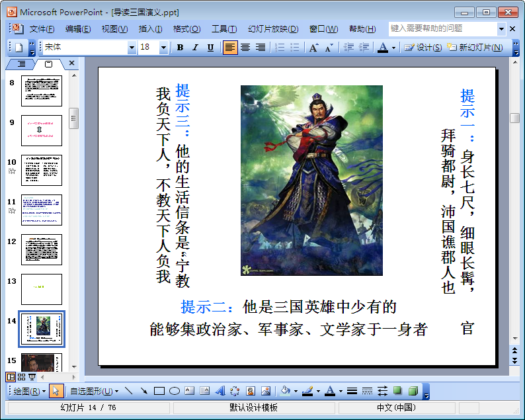Activate the Select Objects arrow tool
Image resolution: width=525 pixels, height=420 pixels.
(x=56, y=391)
